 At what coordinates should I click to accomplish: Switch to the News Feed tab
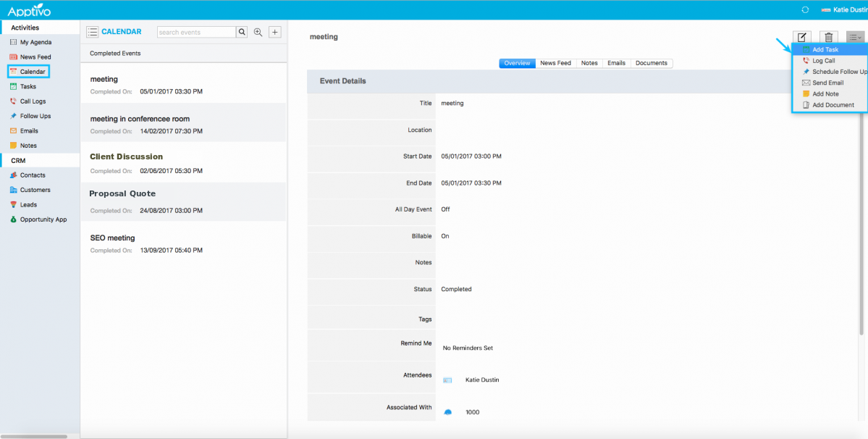[x=555, y=63]
